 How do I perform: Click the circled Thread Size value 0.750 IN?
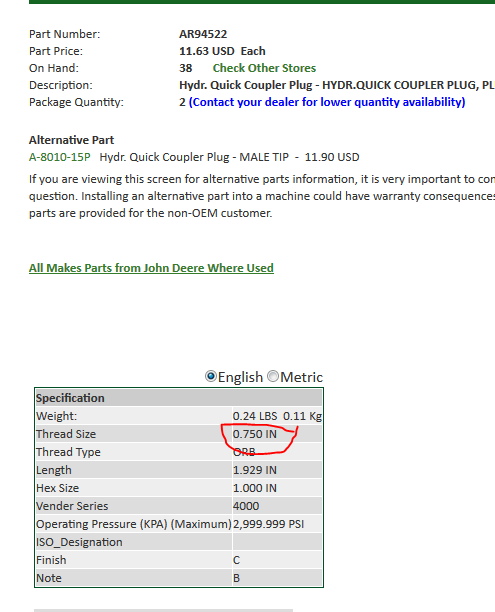[255, 434]
